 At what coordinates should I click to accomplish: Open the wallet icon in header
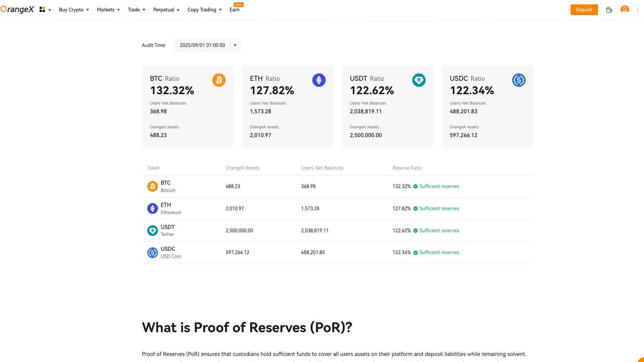point(609,10)
